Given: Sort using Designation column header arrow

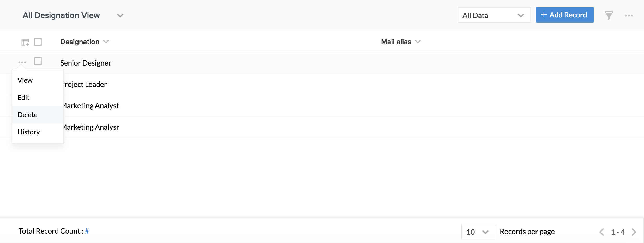Looking at the screenshot, I should (x=106, y=42).
